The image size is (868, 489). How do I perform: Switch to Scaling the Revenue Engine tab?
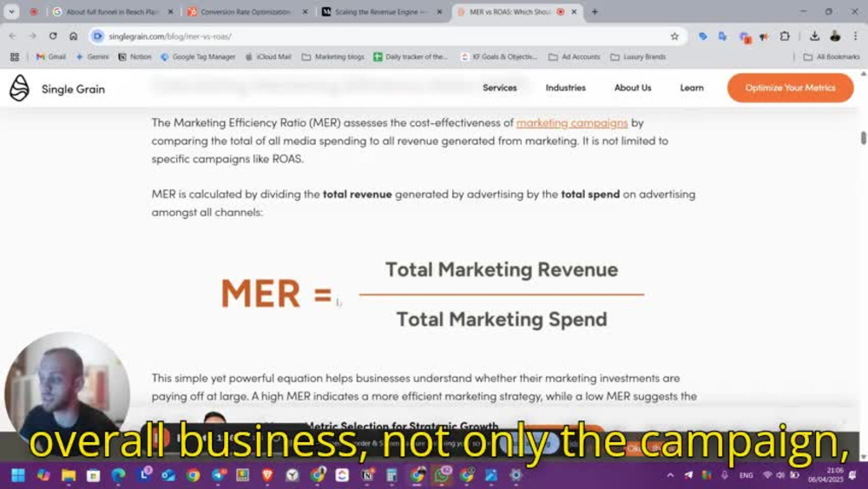click(x=379, y=11)
